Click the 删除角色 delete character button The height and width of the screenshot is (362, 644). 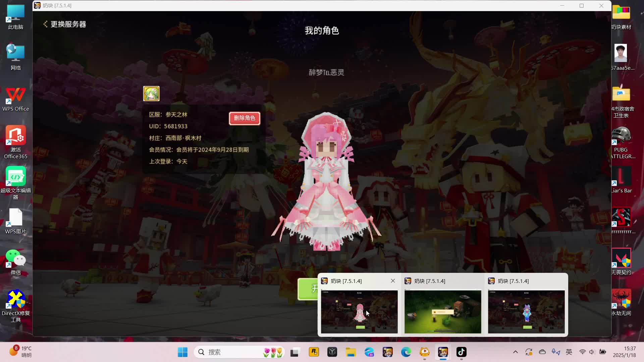pyautogui.click(x=244, y=118)
